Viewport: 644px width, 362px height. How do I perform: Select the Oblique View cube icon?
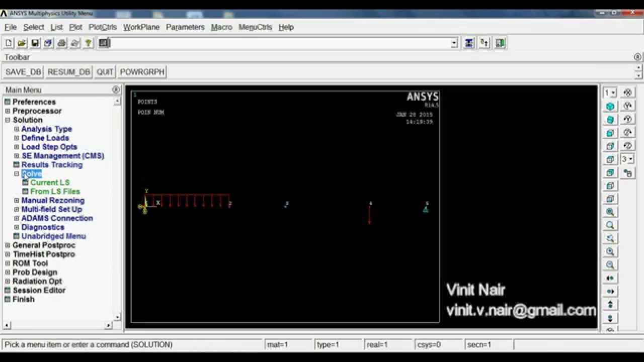tap(610, 120)
